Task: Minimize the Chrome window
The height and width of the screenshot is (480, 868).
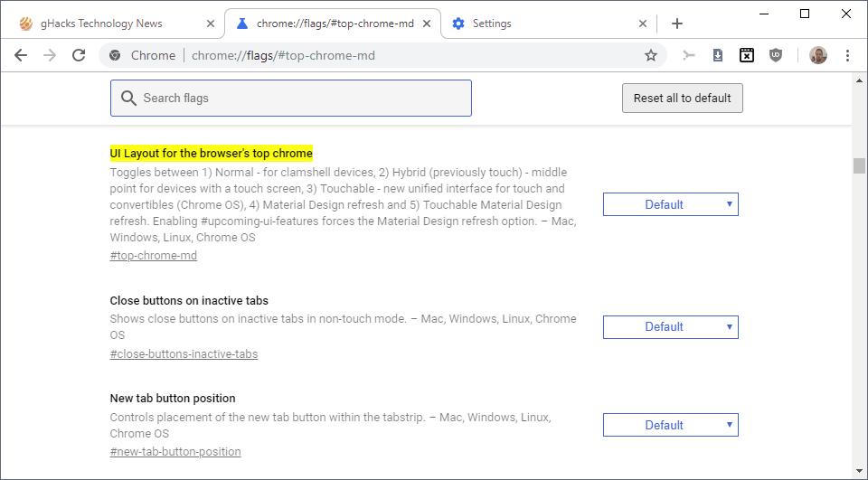Action: point(765,14)
